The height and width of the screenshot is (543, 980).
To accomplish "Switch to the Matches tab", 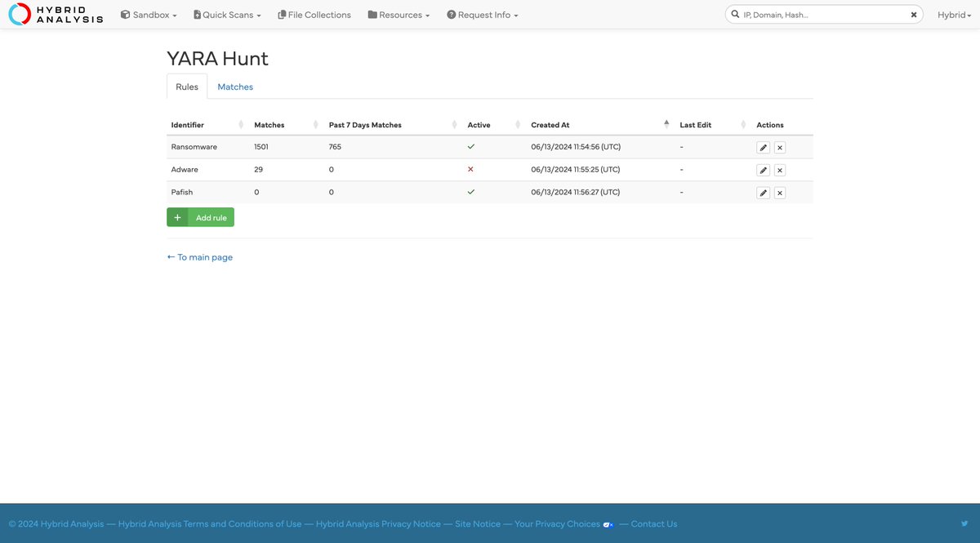I will click(235, 87).
